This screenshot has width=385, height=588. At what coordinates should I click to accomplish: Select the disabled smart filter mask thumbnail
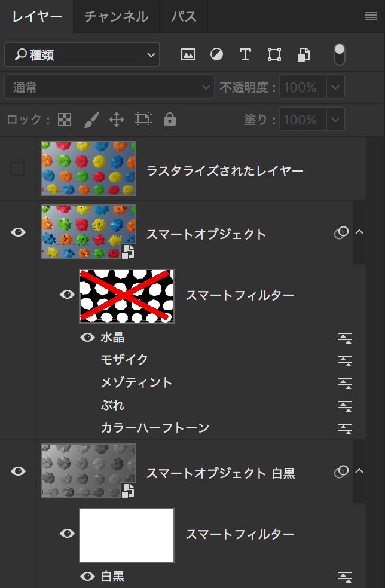click(127, 296)
